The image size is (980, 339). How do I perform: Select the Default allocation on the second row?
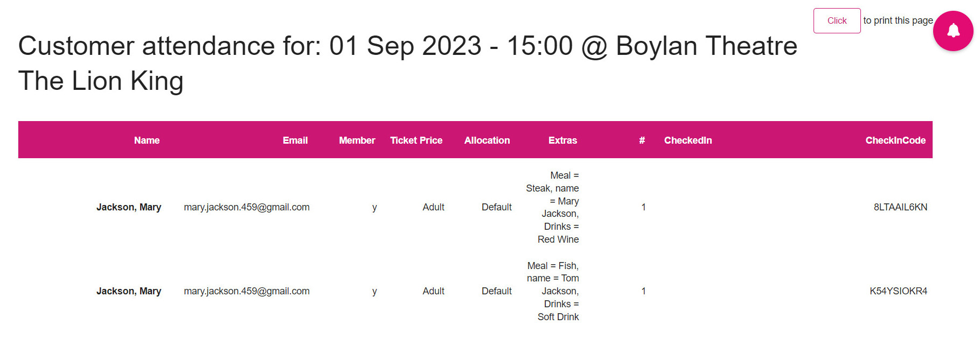496,291
